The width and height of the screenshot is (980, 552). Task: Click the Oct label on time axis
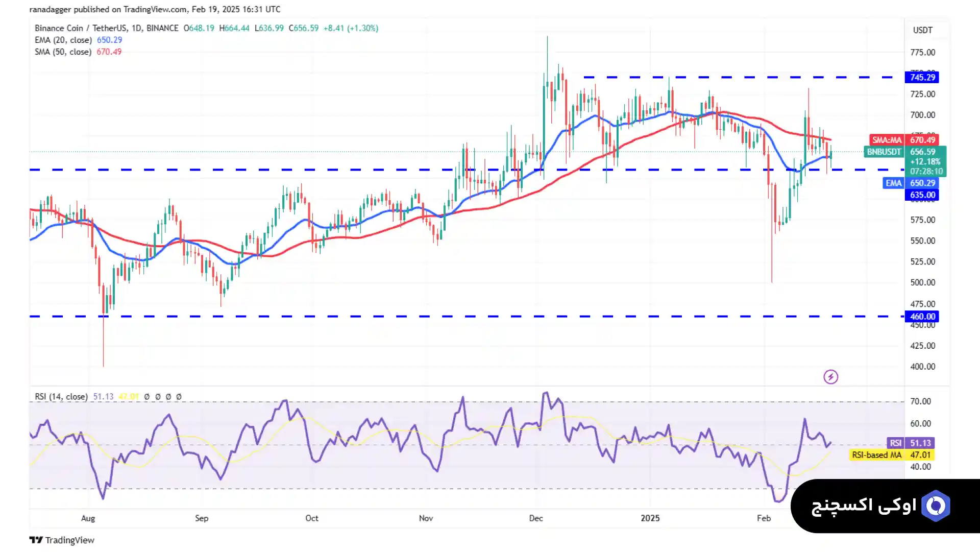tap(312, 518)
